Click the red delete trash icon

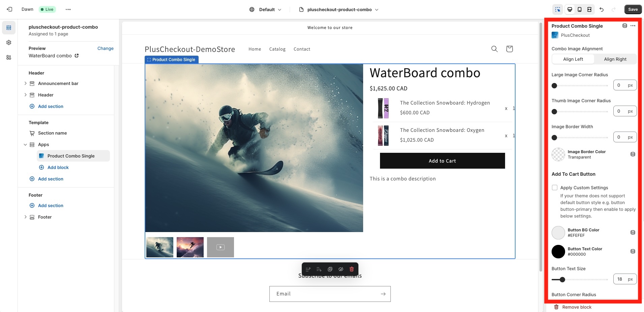click(x=352, y=269)
